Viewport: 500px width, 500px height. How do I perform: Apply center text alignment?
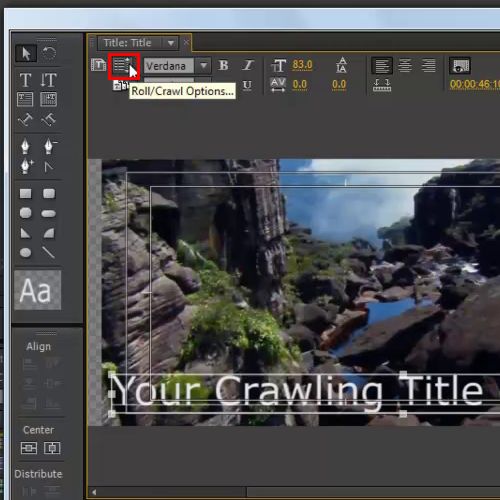tap(405, 65)
